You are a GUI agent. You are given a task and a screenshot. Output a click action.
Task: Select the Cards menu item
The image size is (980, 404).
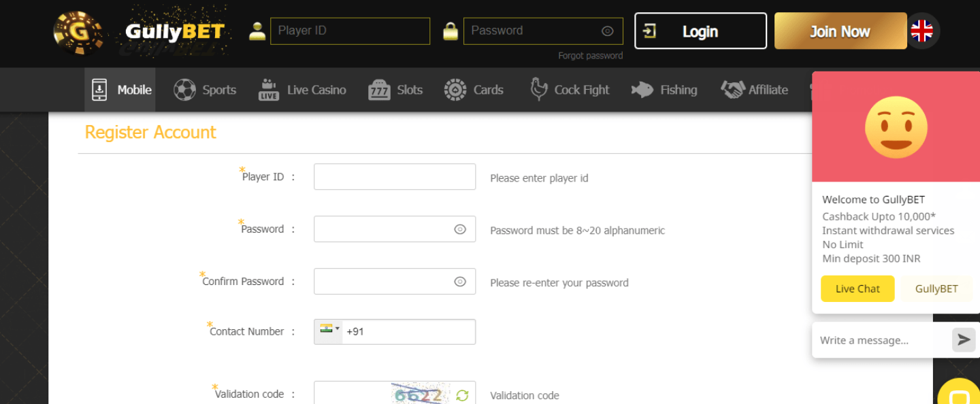coord(474,90)
